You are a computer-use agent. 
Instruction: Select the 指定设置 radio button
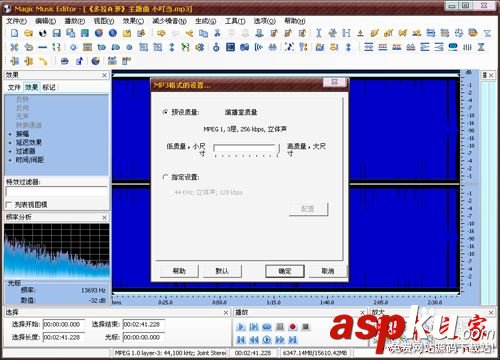[x=165, y=177]
